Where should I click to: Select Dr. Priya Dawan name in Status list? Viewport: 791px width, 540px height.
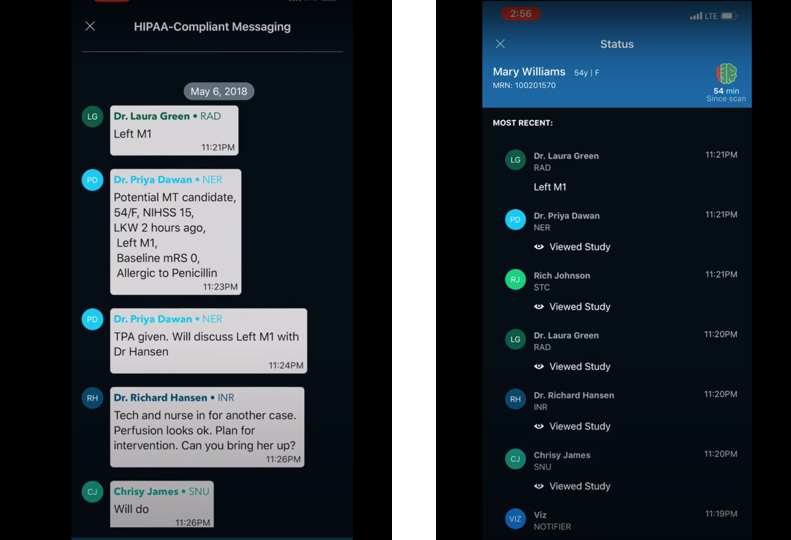click(567, 216)
